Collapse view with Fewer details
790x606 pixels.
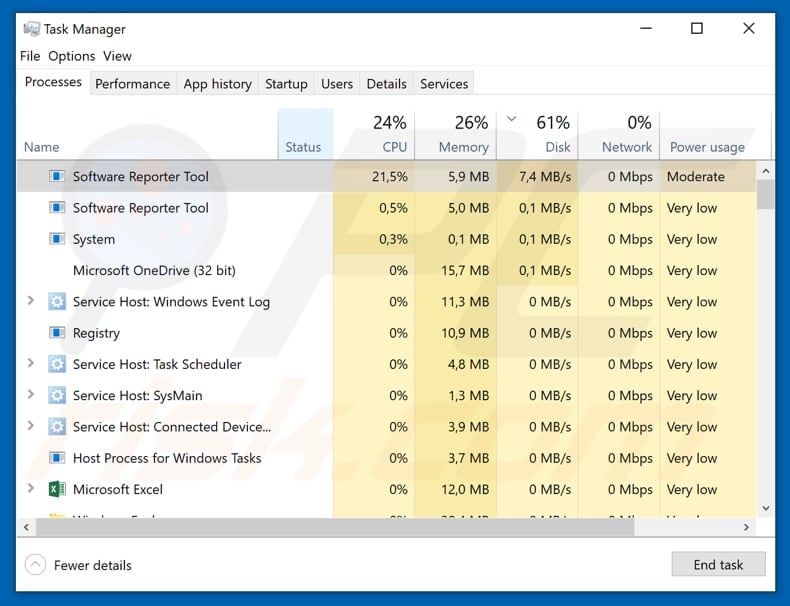tap(80, 565)
